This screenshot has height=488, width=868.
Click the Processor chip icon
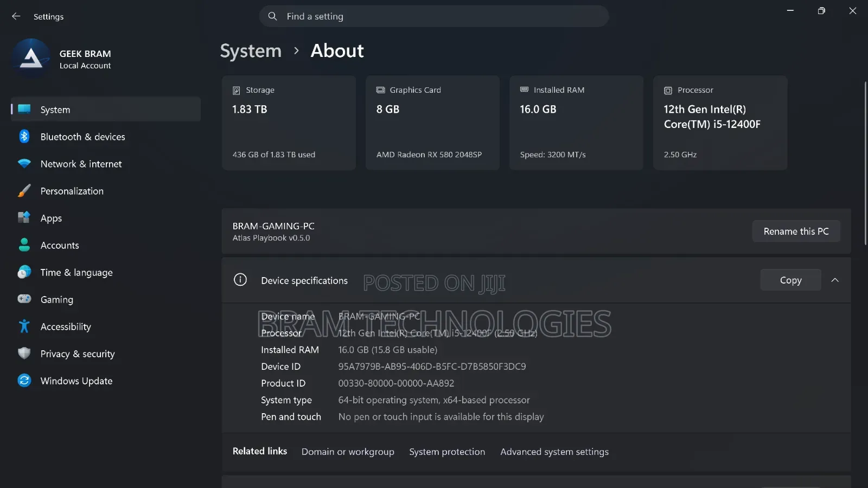[668, 91]
